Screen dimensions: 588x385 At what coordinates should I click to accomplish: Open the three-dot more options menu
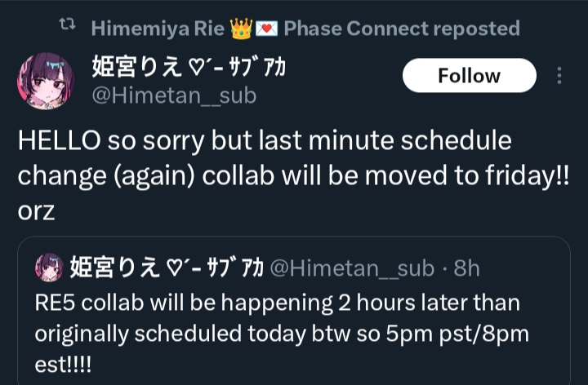click(x=559, y=75)
